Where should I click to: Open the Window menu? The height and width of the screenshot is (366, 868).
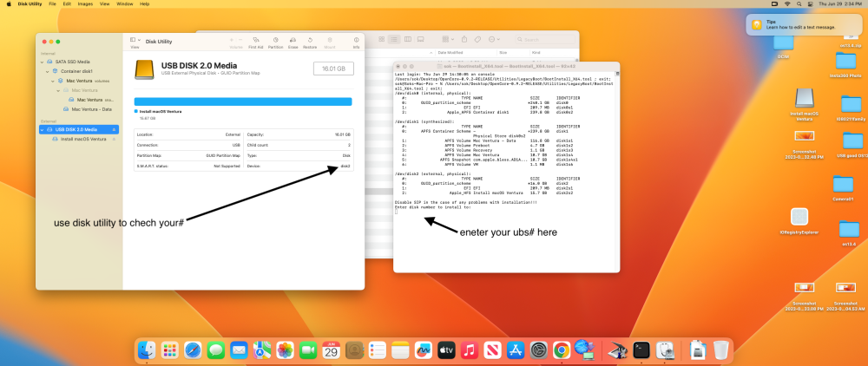coord(124,3)
